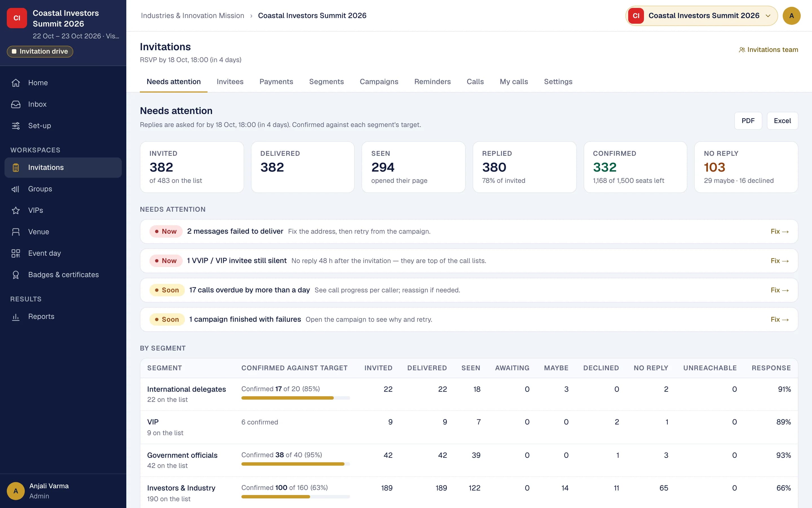
Task: Export the report as PDF
Action: click(x=748, y=121)
